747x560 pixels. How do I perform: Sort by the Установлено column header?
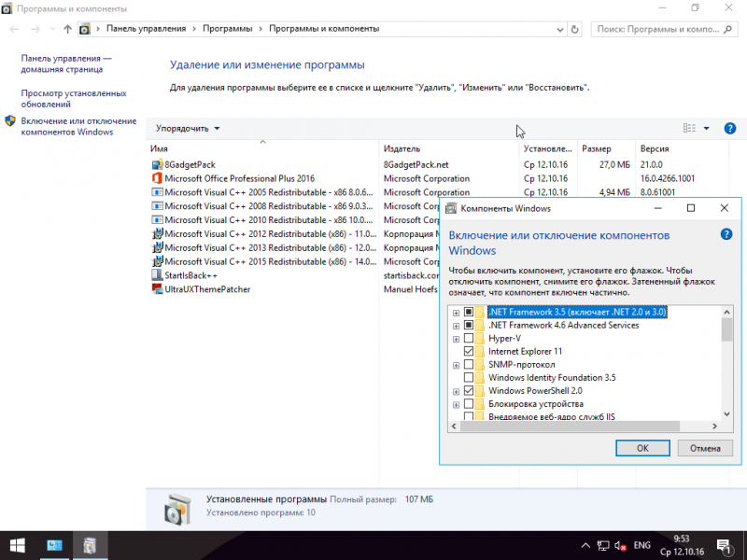pos(548,148)
